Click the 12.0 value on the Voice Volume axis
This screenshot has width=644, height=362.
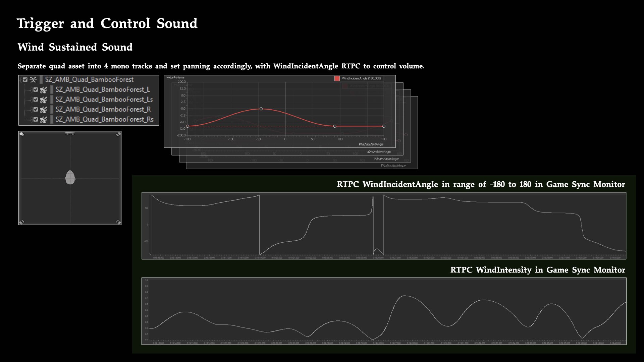pos(182,88)
